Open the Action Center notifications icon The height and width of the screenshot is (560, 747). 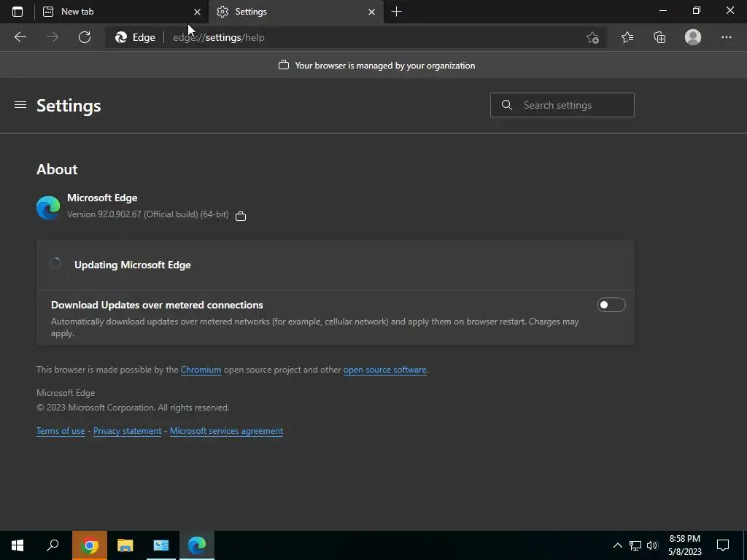[x=723, y=545]
